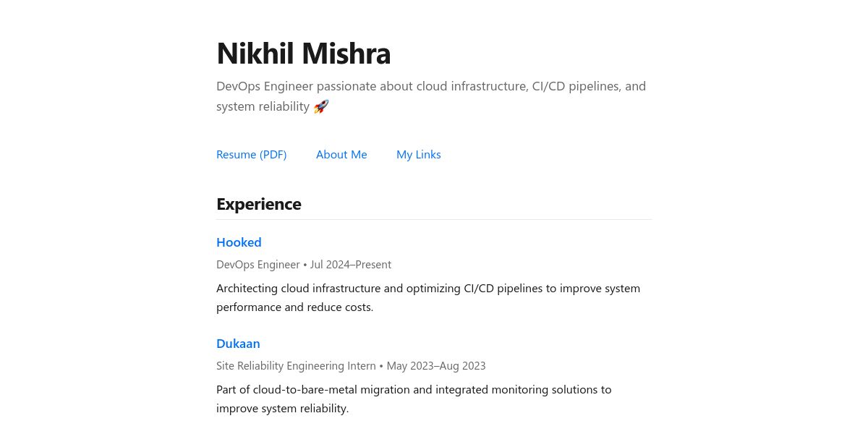Click the divider line below Experience
This screenshot has width=868, height=434.
[x=434, y=219]
